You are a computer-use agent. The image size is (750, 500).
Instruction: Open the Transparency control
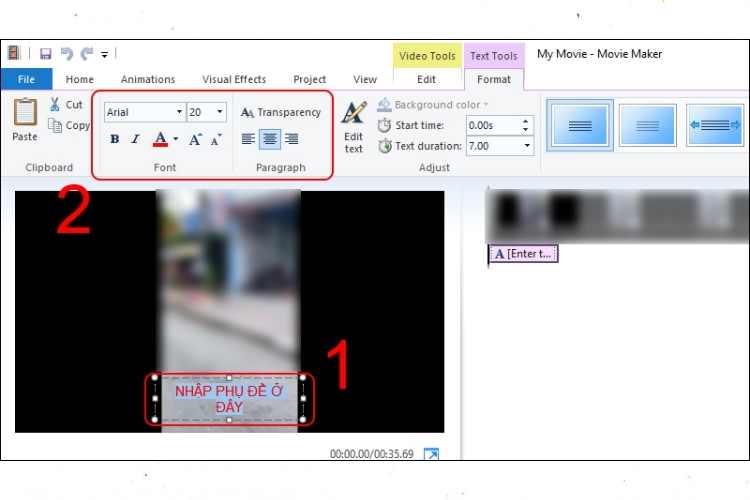tap(281, 112)
